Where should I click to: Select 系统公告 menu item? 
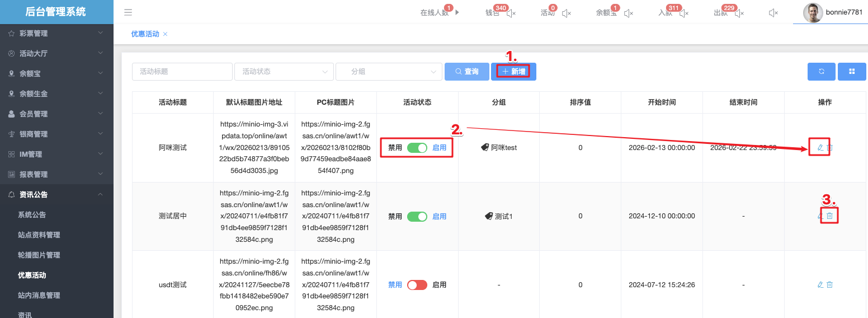click(x=32, y=214)
